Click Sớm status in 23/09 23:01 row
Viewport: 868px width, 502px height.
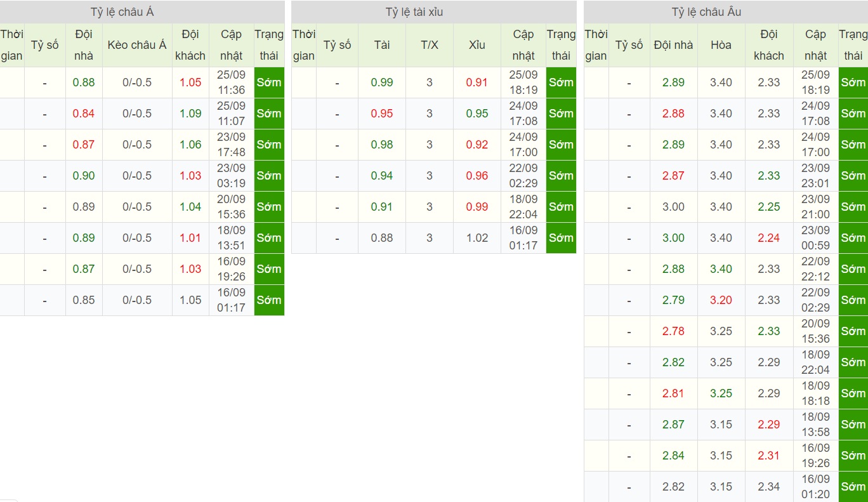[853, 176]
